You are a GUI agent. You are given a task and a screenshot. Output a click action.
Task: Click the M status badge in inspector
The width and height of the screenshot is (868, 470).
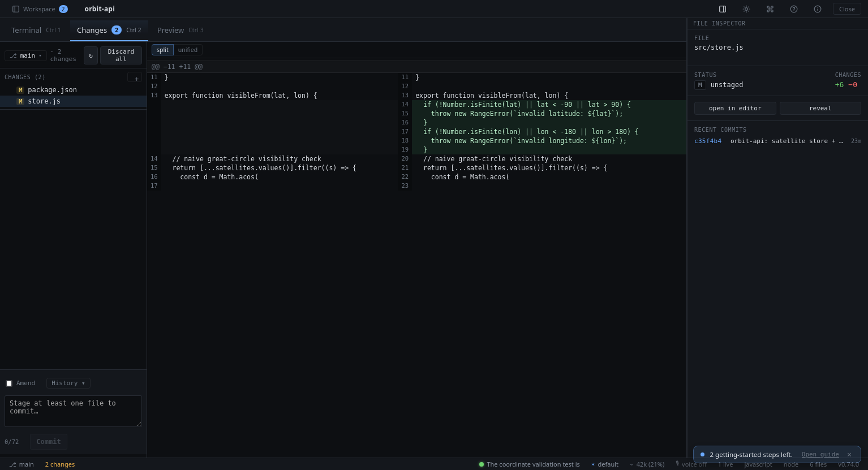pyautogui.click(x=700, y=85)
